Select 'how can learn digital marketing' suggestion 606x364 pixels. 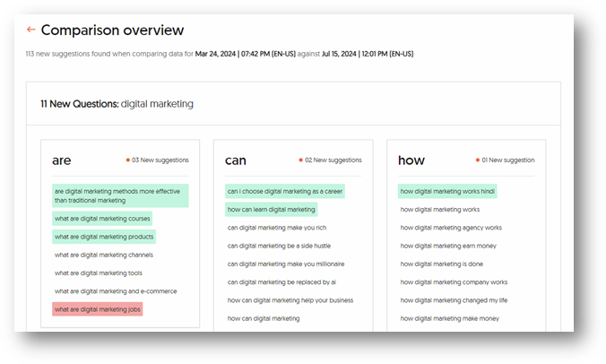(272, 210)
